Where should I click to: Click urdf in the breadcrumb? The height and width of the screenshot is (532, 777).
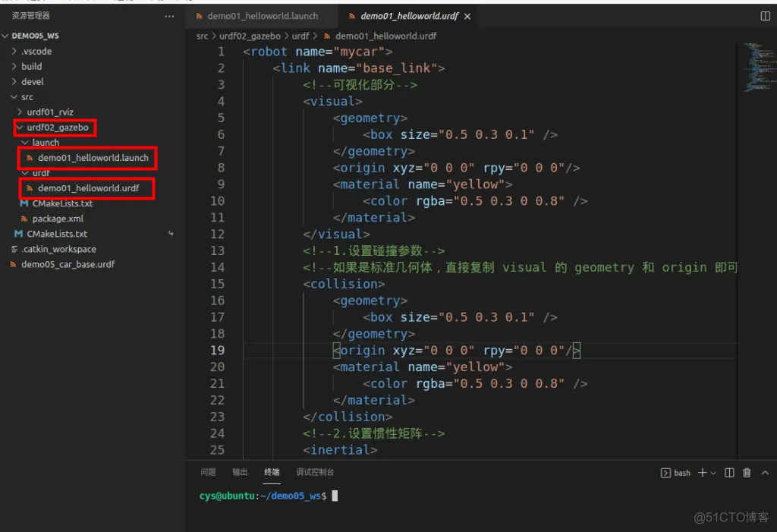tap(300, 36)
